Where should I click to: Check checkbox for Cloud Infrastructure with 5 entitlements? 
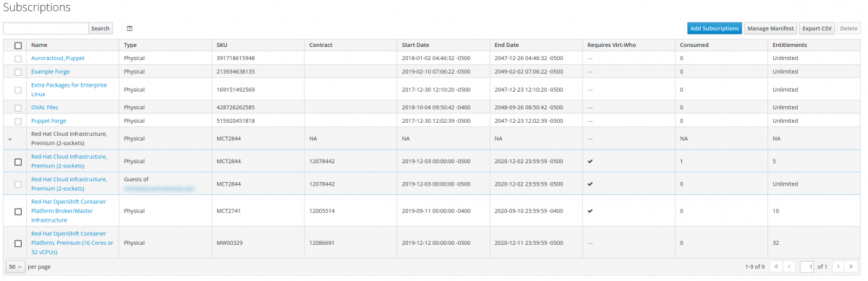point(18,161)
